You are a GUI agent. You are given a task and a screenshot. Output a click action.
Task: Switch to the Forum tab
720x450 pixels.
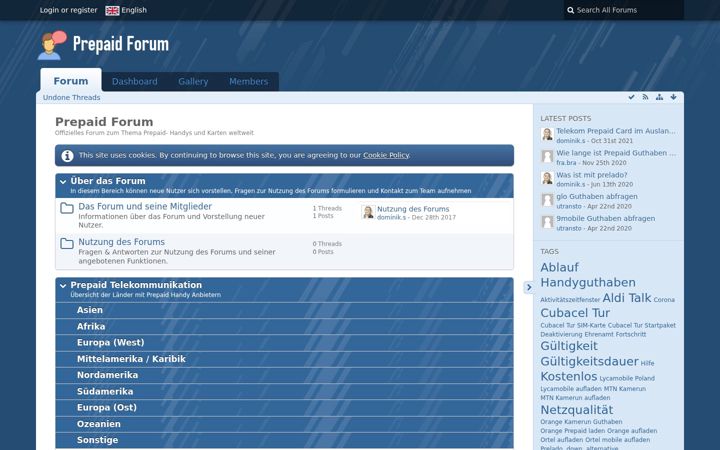point(71,81)
